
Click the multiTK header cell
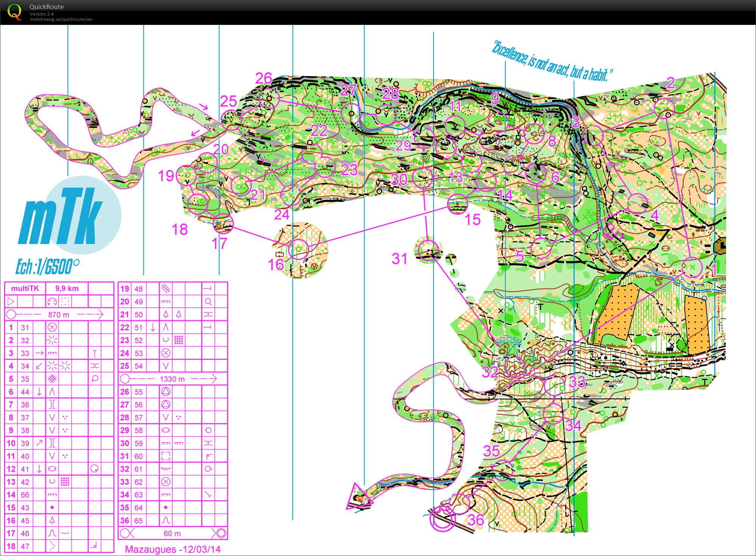click(x=25, y=288)
